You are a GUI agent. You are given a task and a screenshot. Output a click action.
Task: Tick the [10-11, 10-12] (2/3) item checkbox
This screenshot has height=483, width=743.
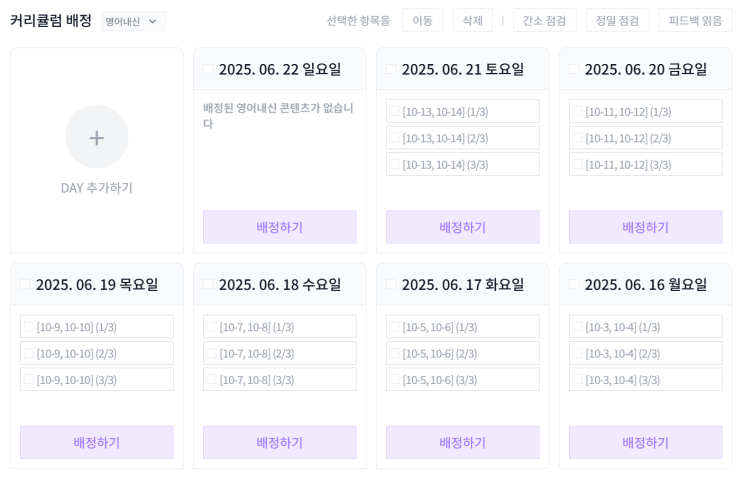pyautogui.click(x=577, y=138)
